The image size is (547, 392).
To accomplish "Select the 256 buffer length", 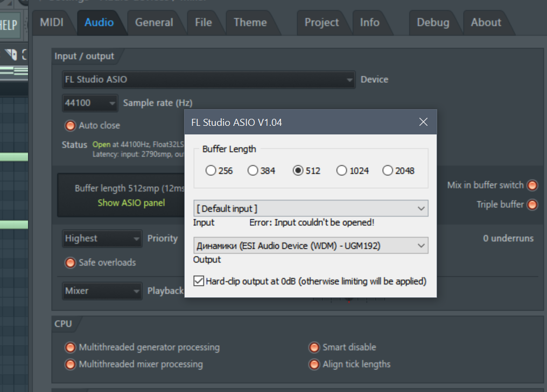I will tap(211, 170).
